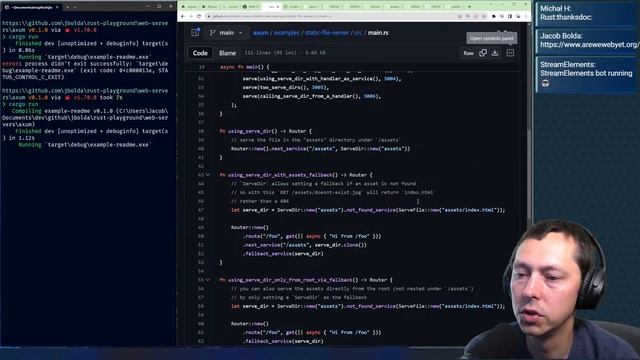Open the Raw file view
The width and height of the screenshot is (640, 360).
click(468, 53)
